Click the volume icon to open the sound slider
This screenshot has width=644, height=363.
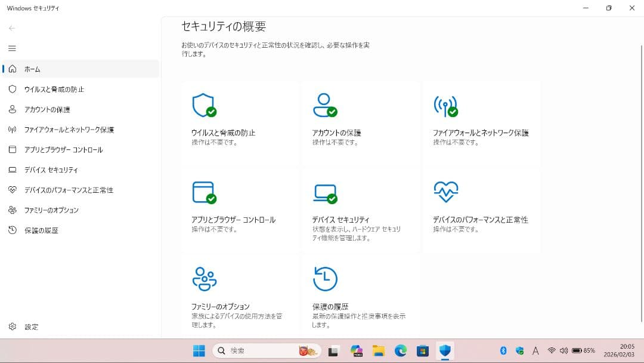(564, 351)
